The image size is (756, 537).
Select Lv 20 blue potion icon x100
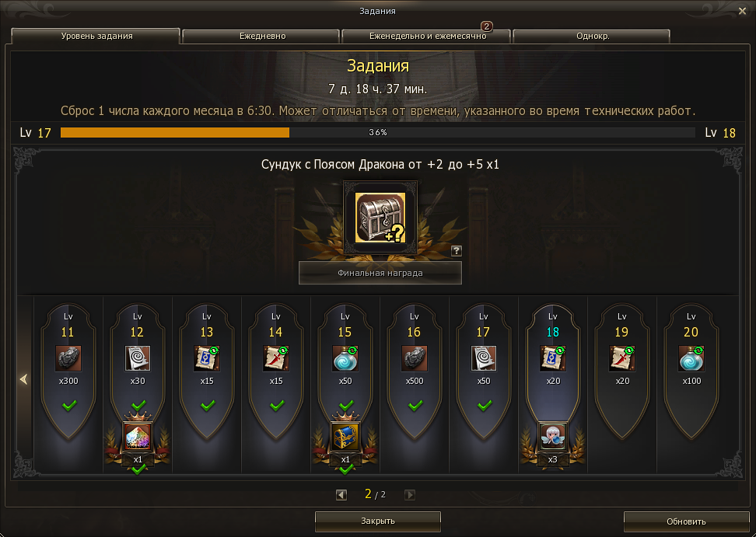(x=691, y=358)
